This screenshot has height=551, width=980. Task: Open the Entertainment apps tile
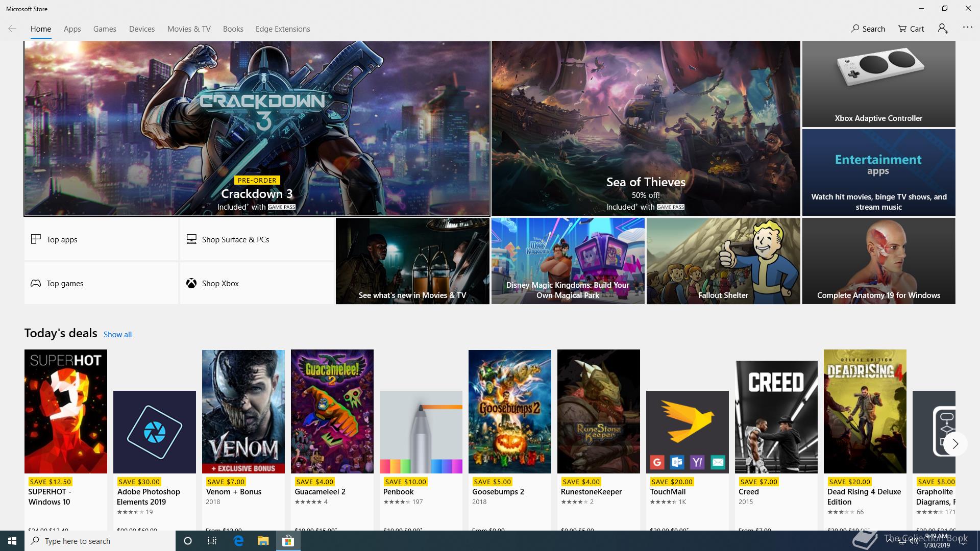(878, 172)
